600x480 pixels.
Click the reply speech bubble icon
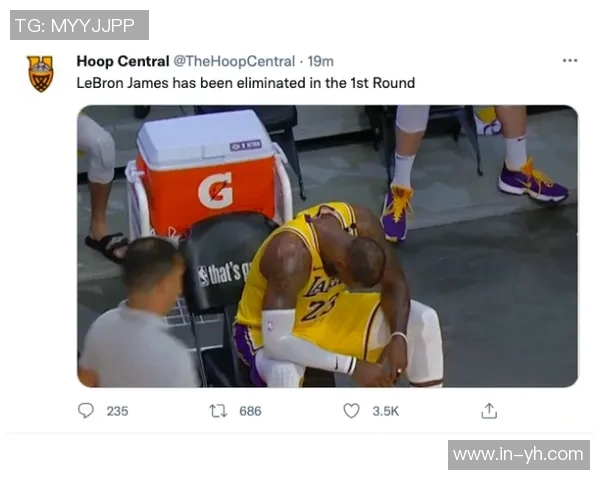(x=86, y=411)
